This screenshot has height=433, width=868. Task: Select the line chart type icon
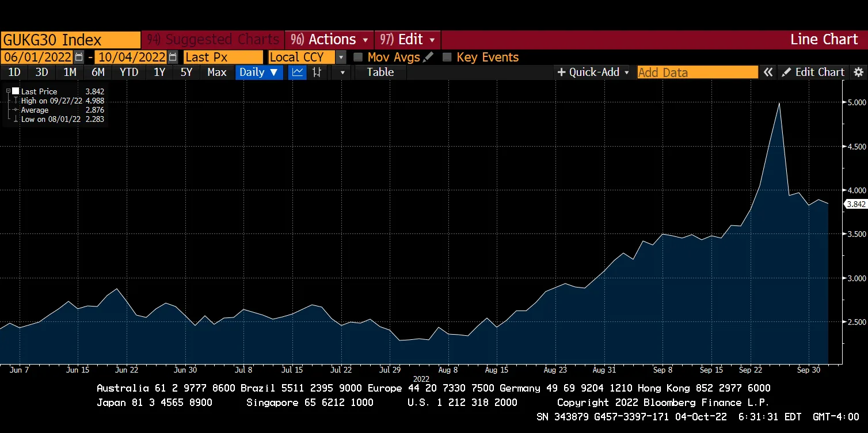(298, 72)
